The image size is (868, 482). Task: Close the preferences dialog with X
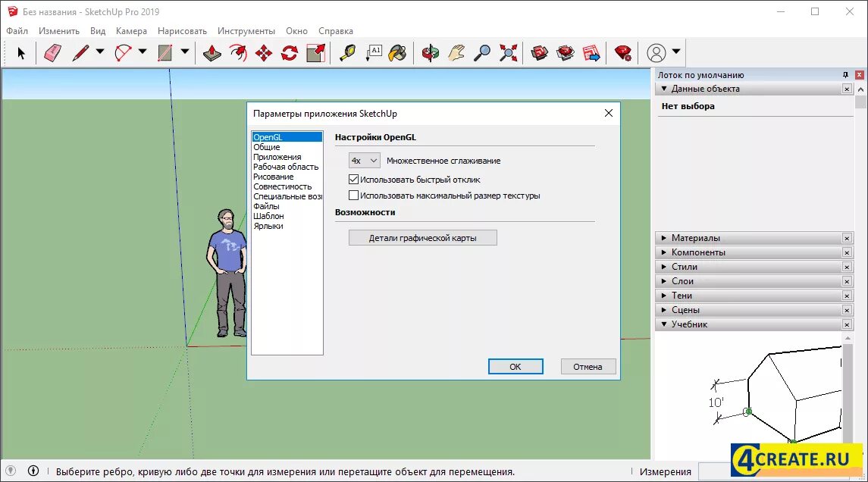[x=609, y=113]
